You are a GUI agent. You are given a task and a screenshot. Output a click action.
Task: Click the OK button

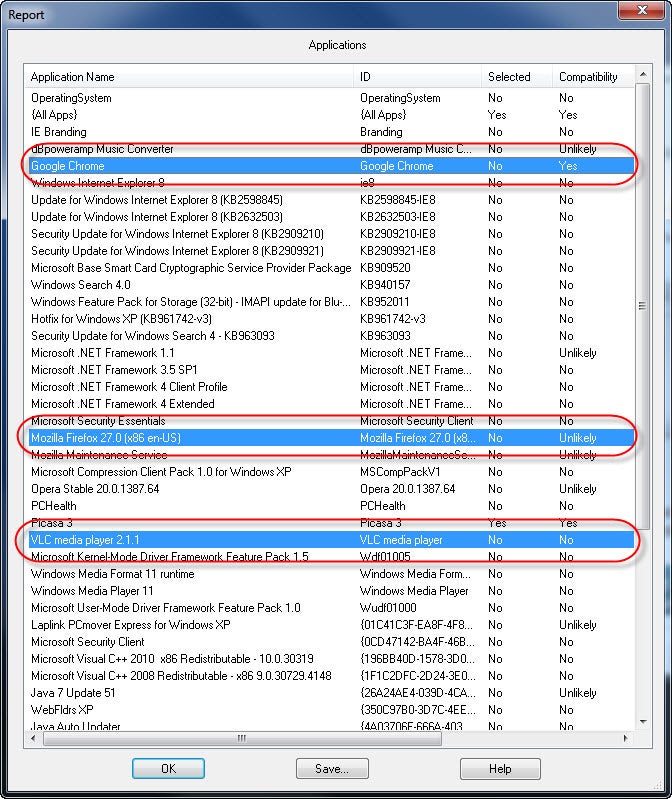pos(168,768)
